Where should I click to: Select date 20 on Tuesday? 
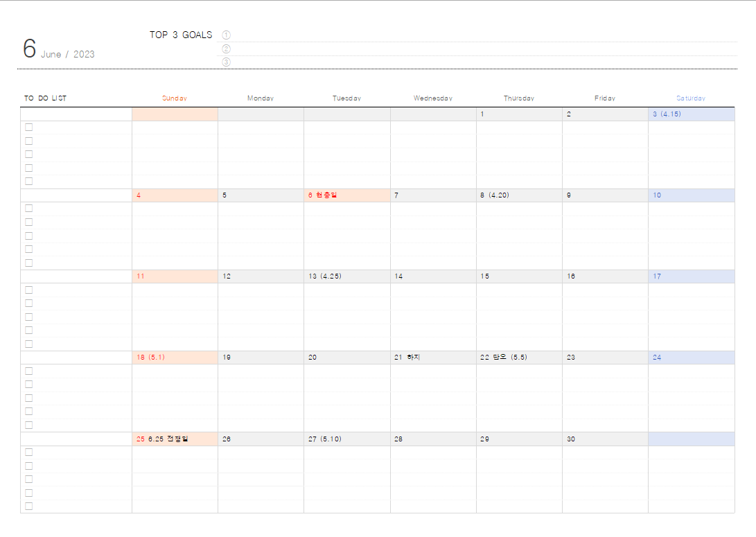coord(347,358)
